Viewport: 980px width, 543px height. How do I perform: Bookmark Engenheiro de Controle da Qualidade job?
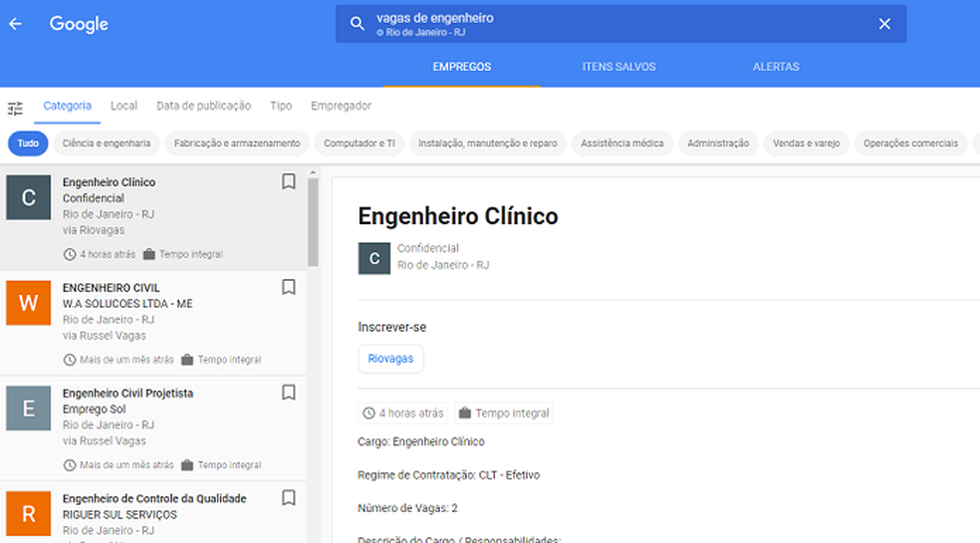click(x=288, y=498)
